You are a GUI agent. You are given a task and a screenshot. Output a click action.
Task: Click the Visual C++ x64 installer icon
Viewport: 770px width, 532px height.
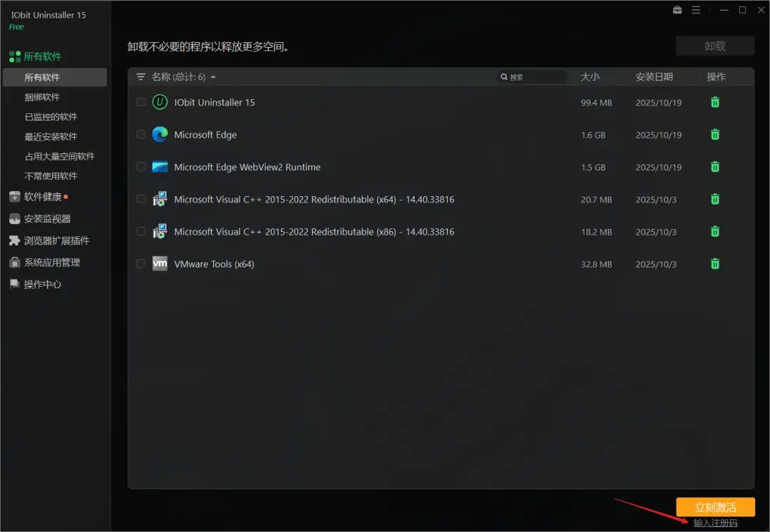click(x=160, y=199)
